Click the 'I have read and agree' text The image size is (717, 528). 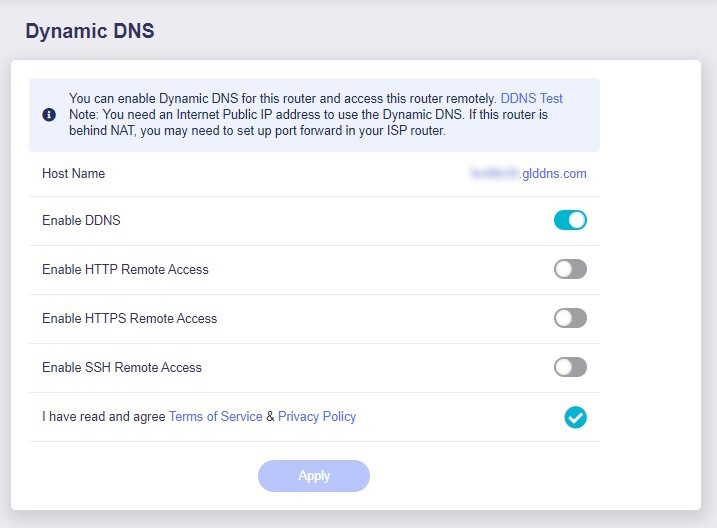pos(103,417)
